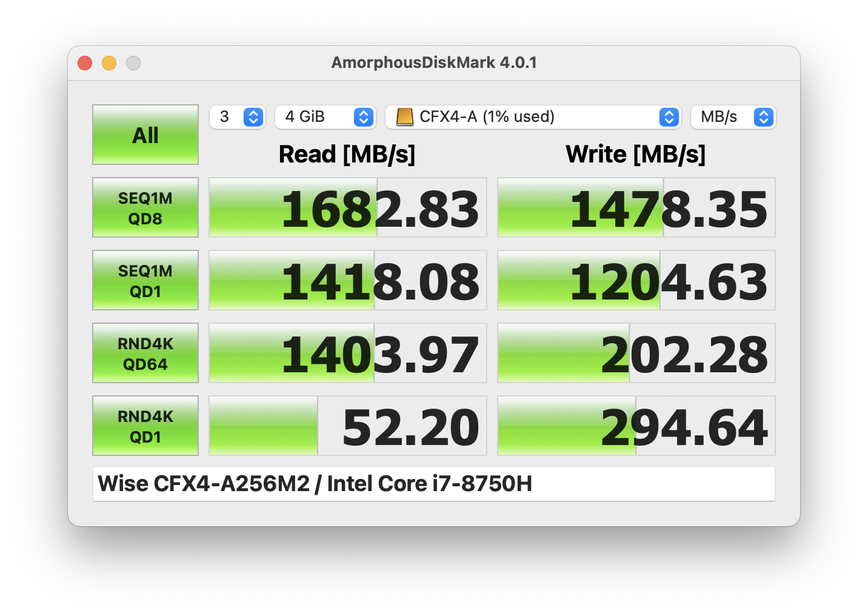Start the SEQ1M QD1 test
Viewport: 868px width, 616px height.
coord(145,280)
